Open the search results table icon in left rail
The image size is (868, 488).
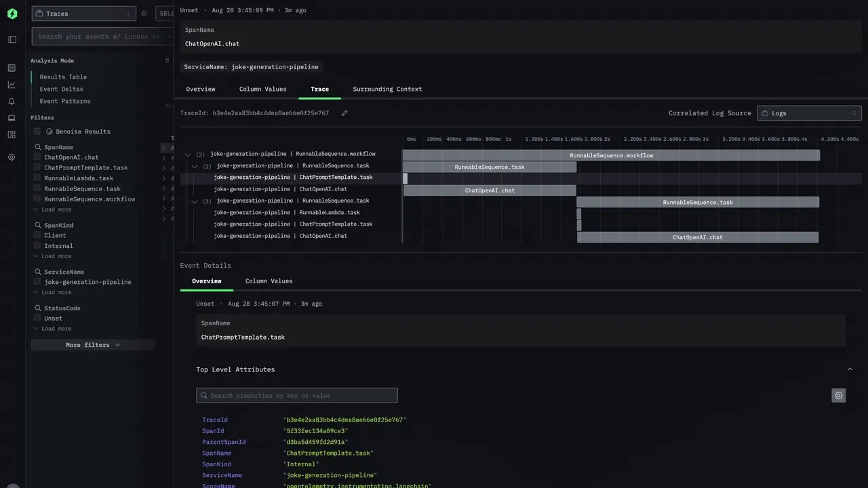(x=12, y=68)
